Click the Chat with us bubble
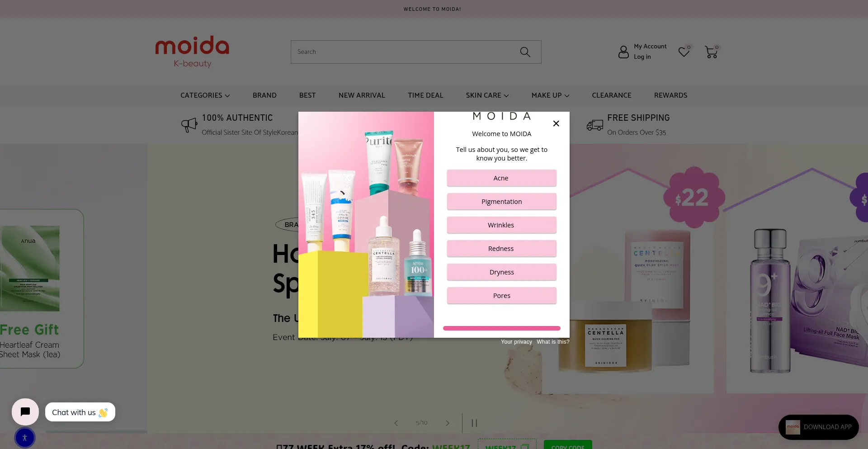This screenshot has width=868, height=449. (x=80, y=412)
